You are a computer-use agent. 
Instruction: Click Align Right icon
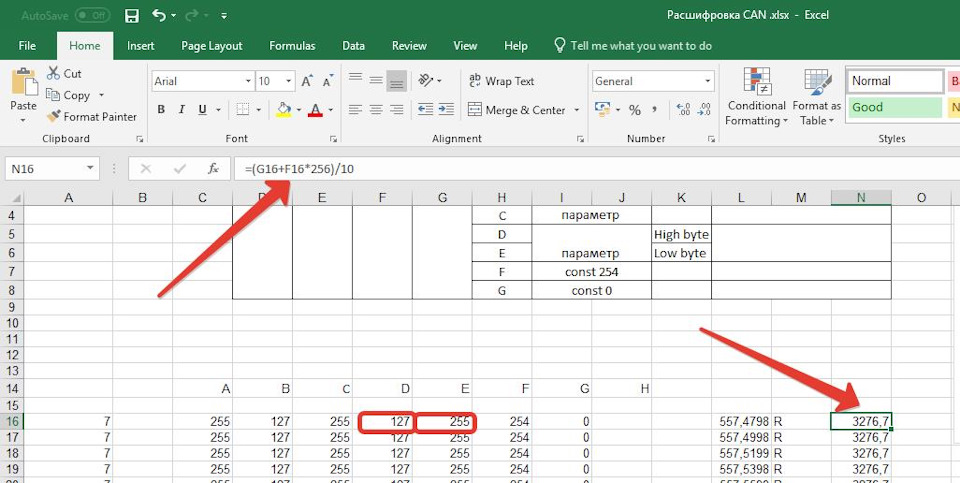coord(397,110)
